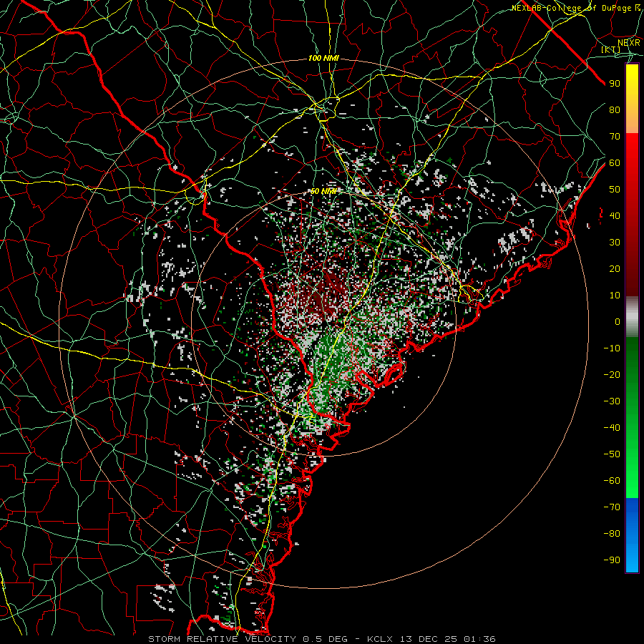
Task: Click the [KT] units label
Action: [x=611, y=49]
